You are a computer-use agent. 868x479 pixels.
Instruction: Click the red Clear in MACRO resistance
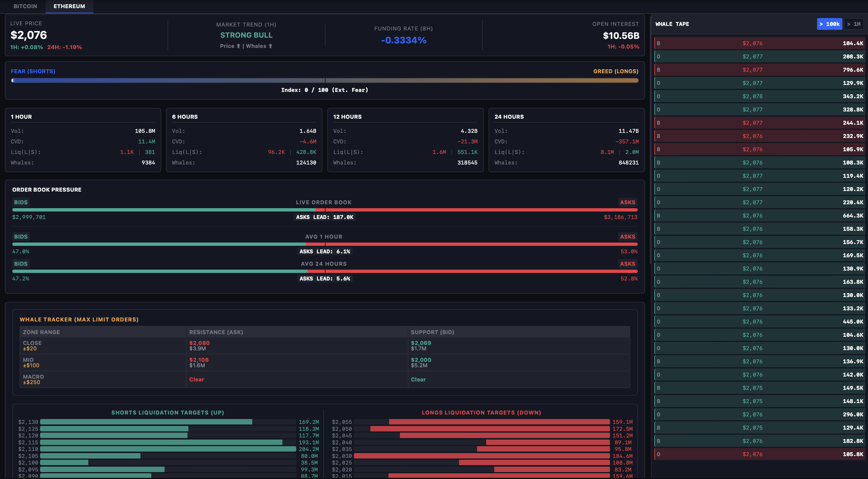click(x=197, y=379)
